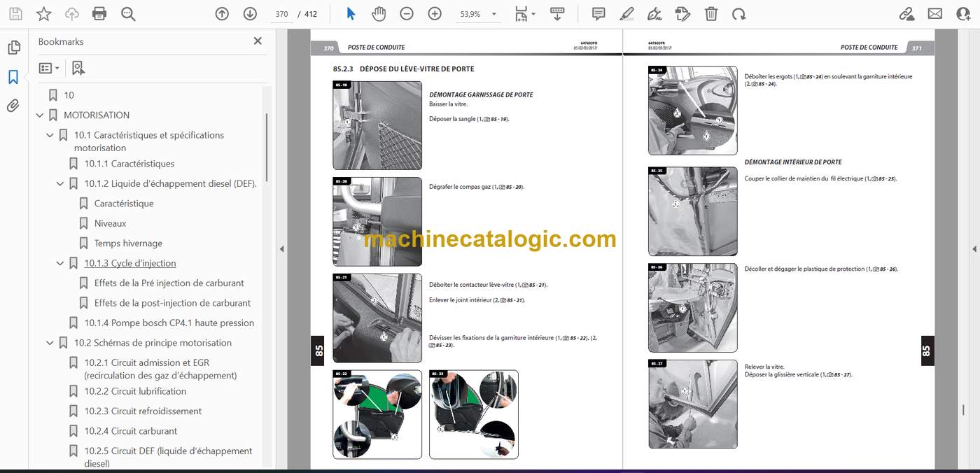
Task: Go to previous page arrow
Action: [x=222, y=14]
